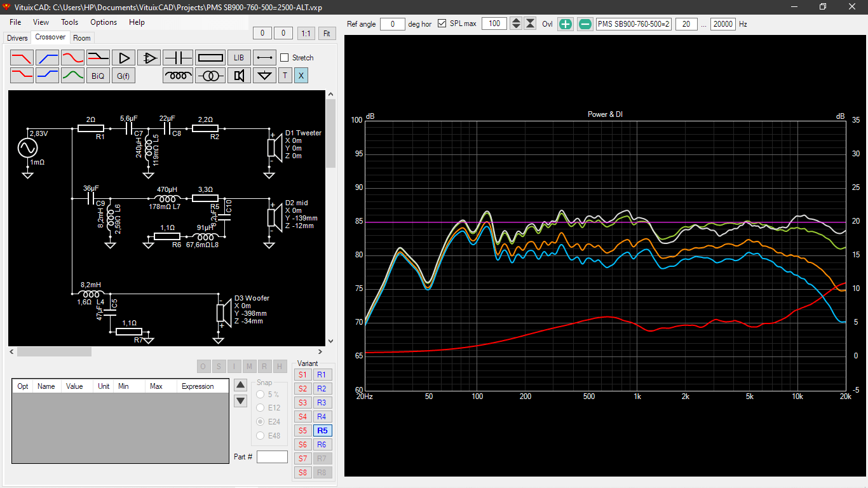The image size is (868, 488).
Task: Select the red S-curve all-pass block icon
Action: point(72,57)
